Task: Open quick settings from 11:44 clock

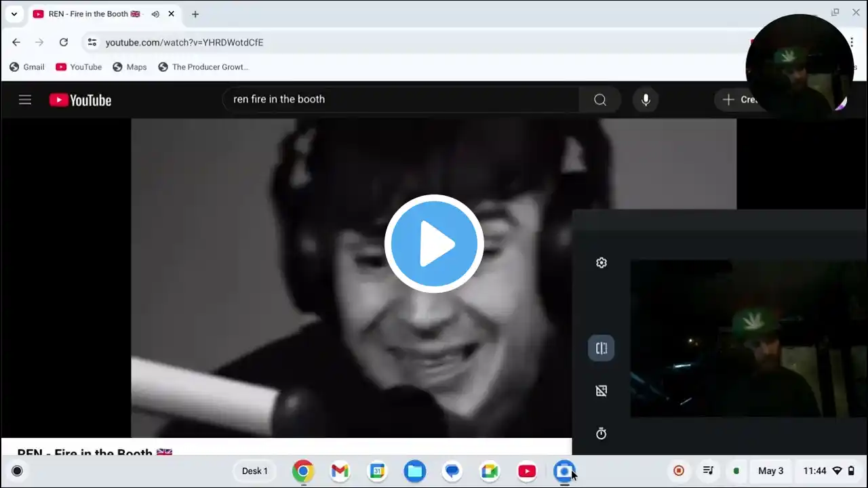Action: 829,471
